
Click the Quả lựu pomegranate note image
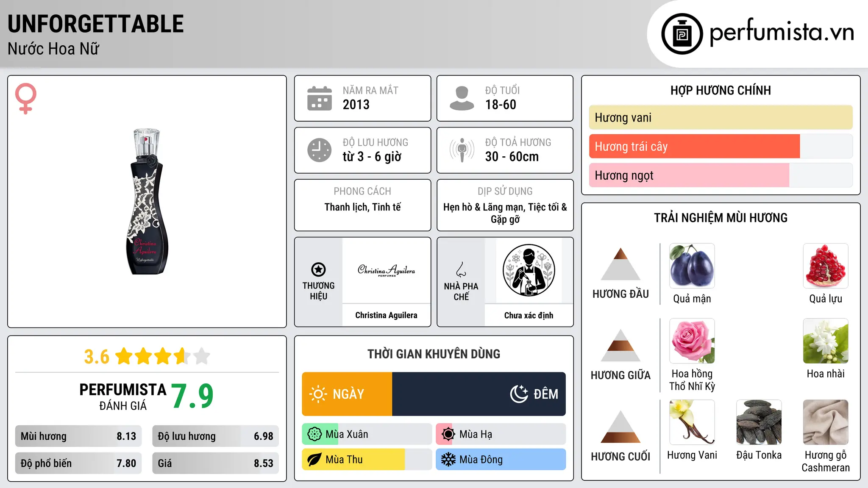(826, 266)
